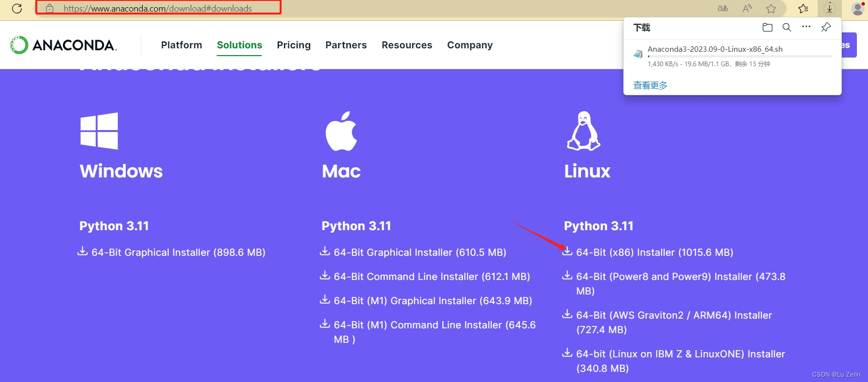The image size is (868, 382).
Task: Click download icon beside Mac Command Line 612.1 MB
Action: click(x=325, y=275)
